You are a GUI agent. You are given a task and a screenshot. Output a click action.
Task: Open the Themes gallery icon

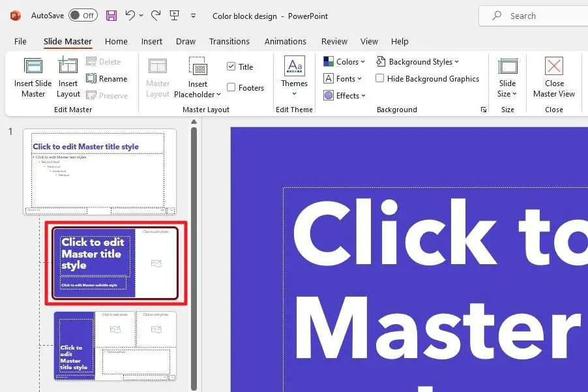(295, 66)
